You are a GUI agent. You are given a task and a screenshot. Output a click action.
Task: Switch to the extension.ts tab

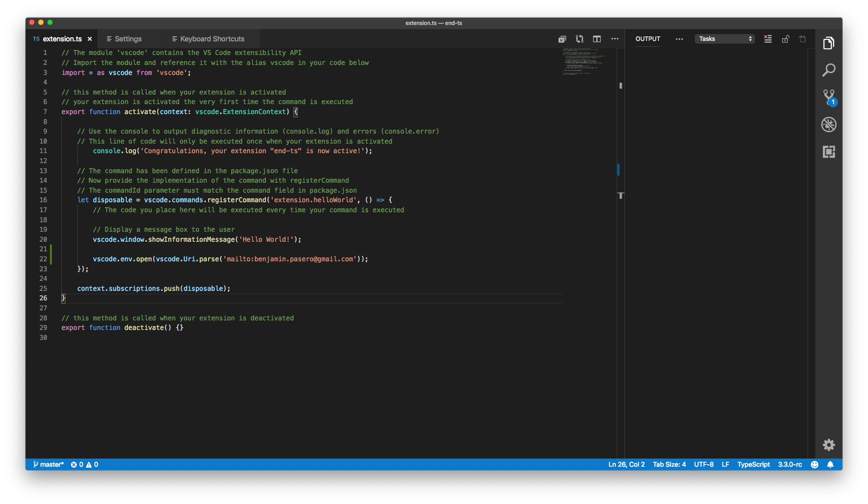tap(62, 39)
